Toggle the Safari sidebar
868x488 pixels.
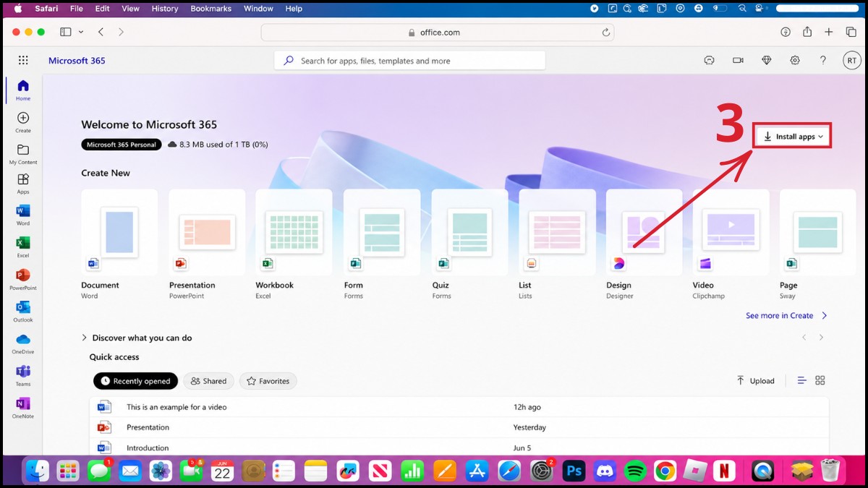click(66, 32)
